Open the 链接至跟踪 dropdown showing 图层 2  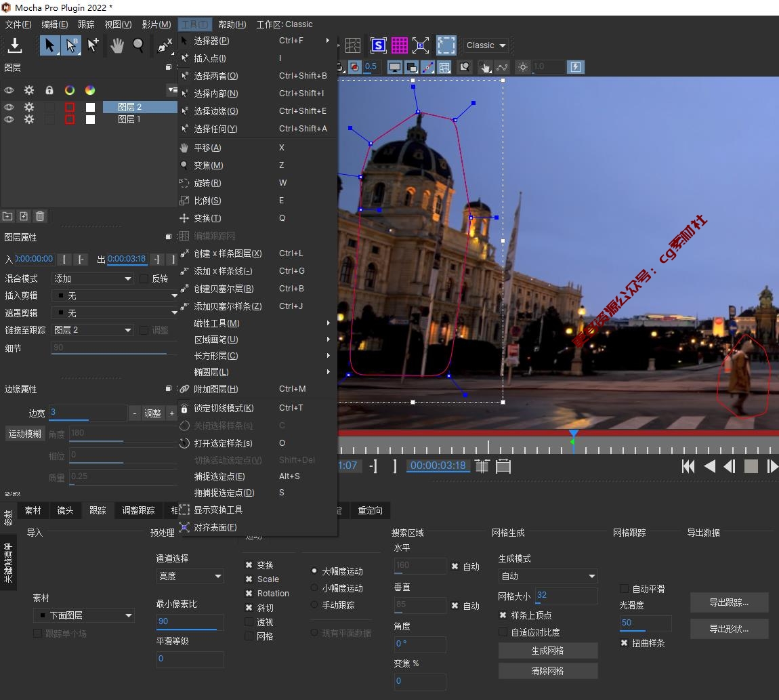[x=93, y=330]
